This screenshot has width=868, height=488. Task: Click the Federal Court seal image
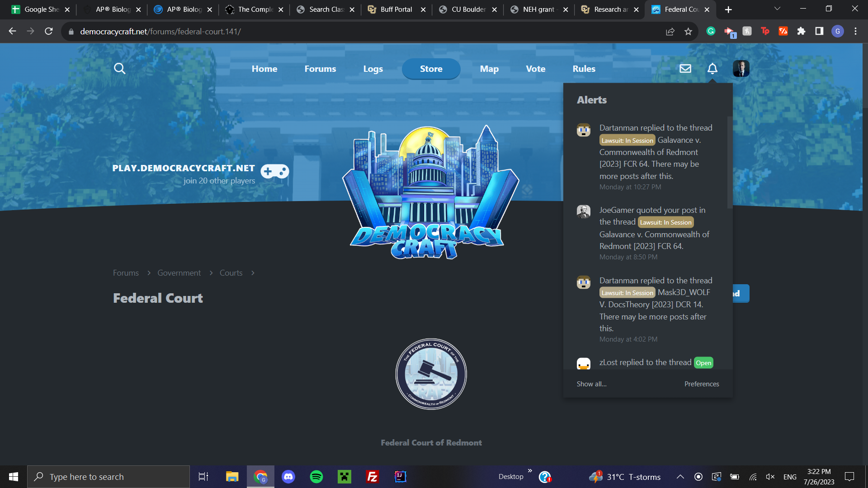431,374
